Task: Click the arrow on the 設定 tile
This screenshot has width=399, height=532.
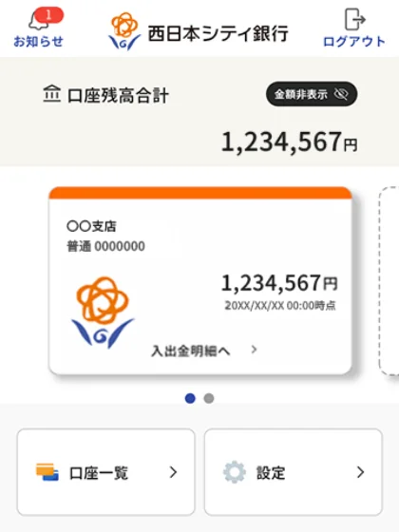Action: [361, 472]
